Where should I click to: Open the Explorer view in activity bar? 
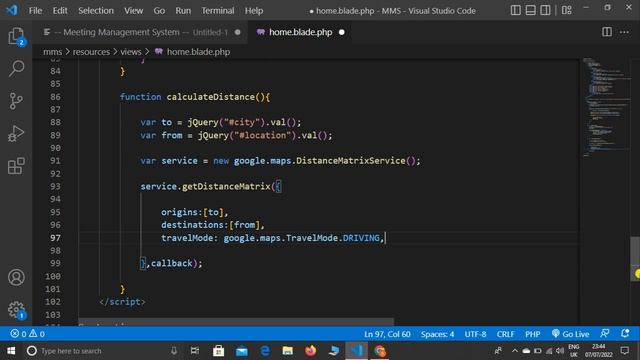click(x=16, y=36)
